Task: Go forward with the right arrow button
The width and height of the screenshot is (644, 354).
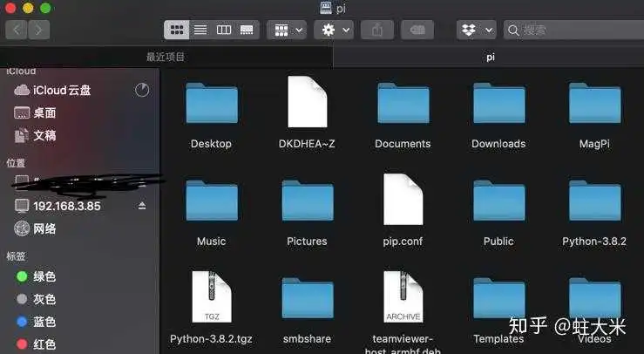Action: [39, 30]
